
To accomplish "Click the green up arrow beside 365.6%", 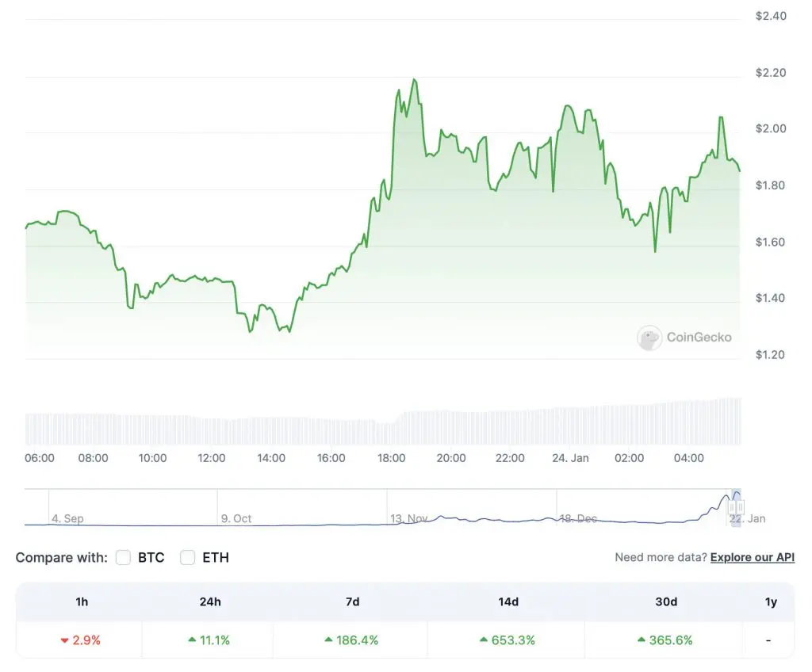I will (642, 640).
